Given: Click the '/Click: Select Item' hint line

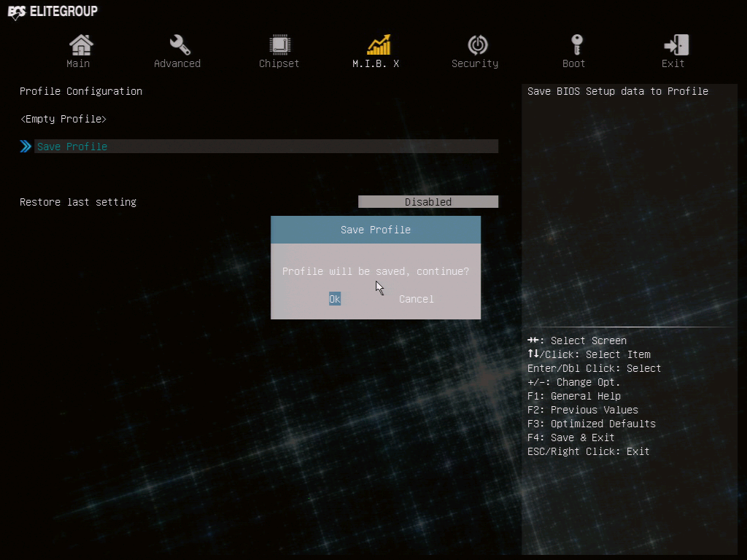Looking at the screenshot, I should tap(589, 354).
